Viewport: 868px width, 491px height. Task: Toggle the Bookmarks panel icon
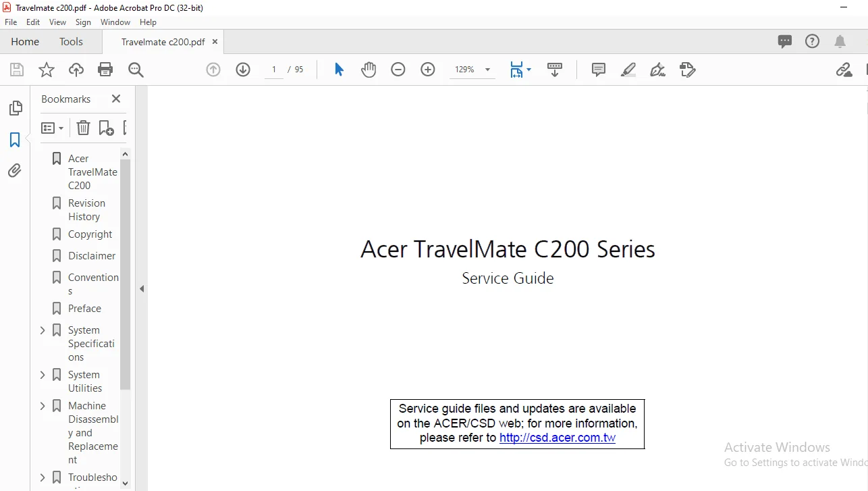pyautogui.click(x=15, y=140)
